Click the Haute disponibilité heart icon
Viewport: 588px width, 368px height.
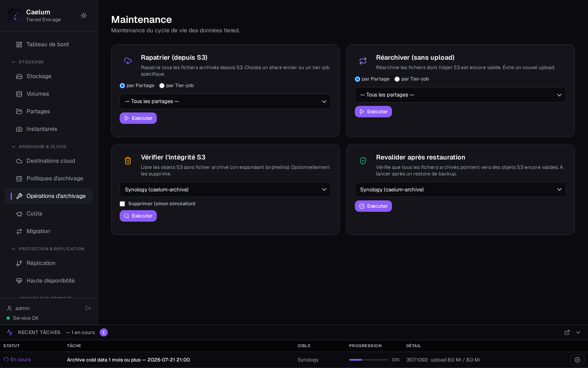click(19, 281)
